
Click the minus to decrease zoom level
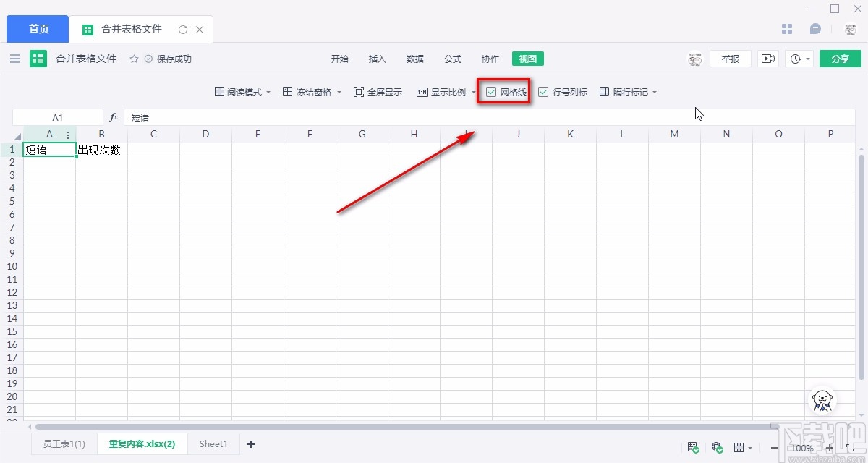(773, 447)
